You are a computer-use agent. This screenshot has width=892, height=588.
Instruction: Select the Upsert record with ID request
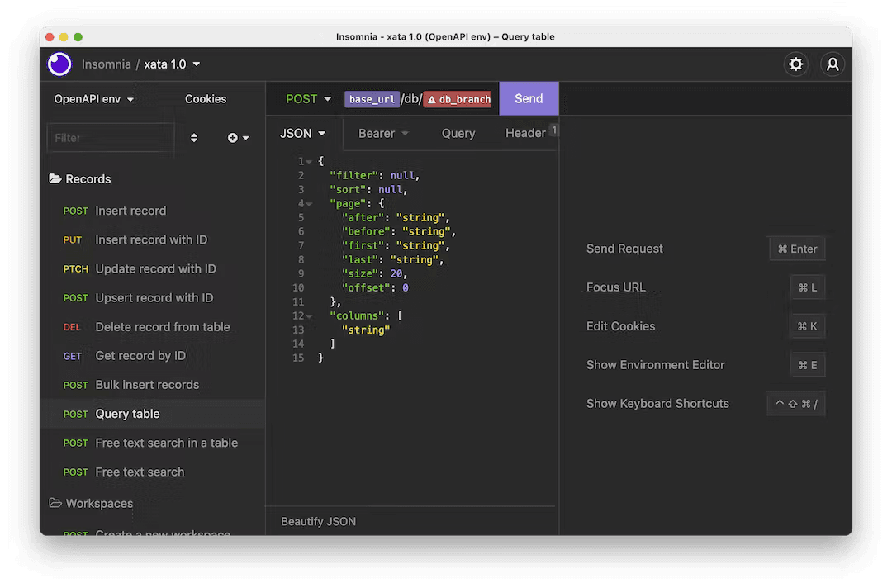(x=153, y=297)
